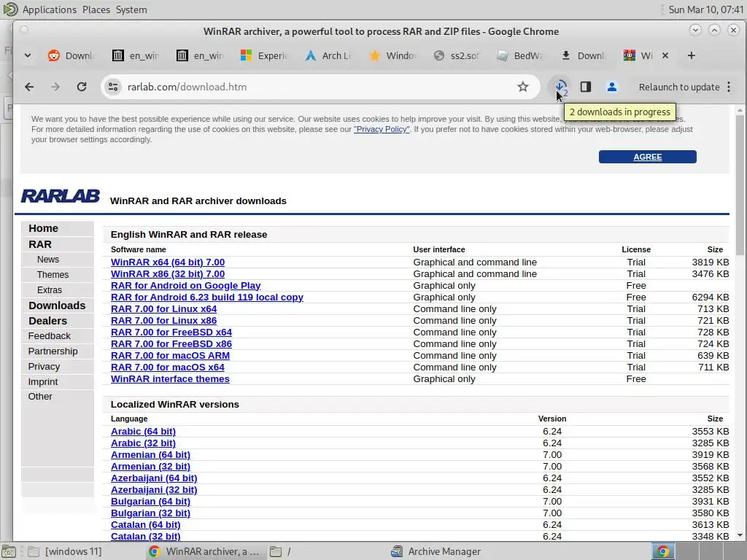Click the Chrome icon in system tray
This screenshot has width=747, height=560.
[662, 551]
